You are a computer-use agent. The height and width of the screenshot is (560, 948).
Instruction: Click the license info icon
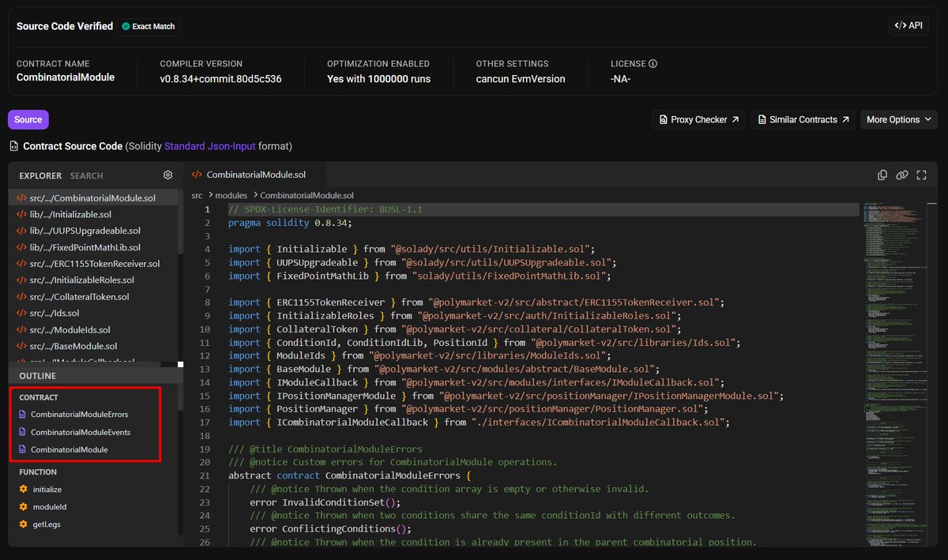(653, 64)
